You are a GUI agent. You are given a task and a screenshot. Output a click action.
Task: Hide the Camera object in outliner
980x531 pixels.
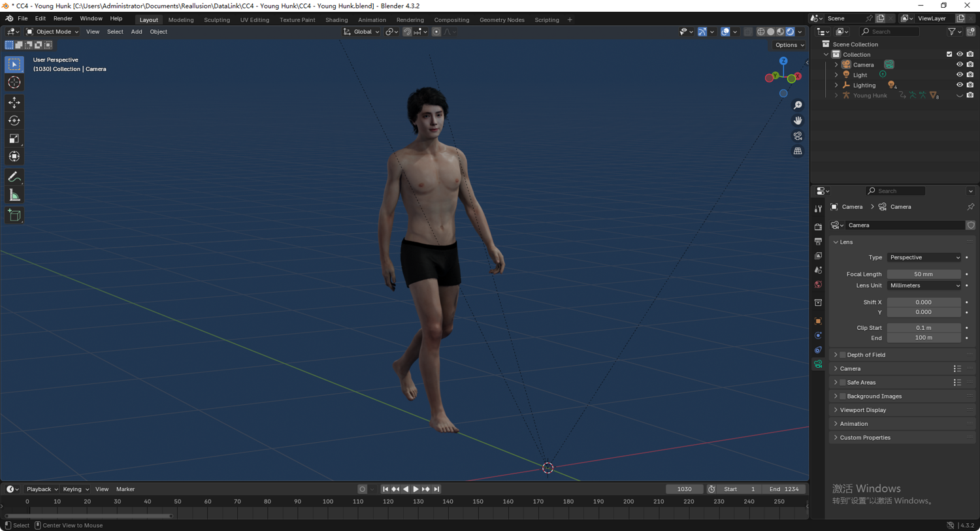tap(960, 65)
